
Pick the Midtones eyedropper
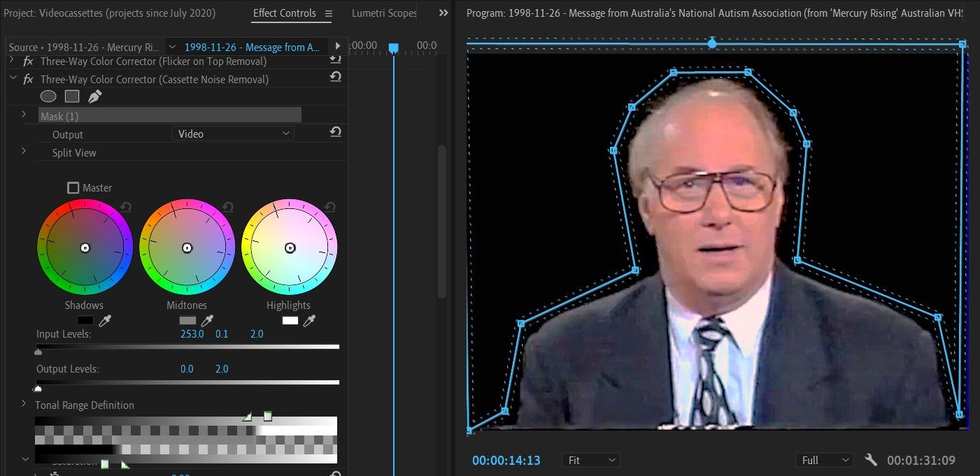[x=208, y=321]
